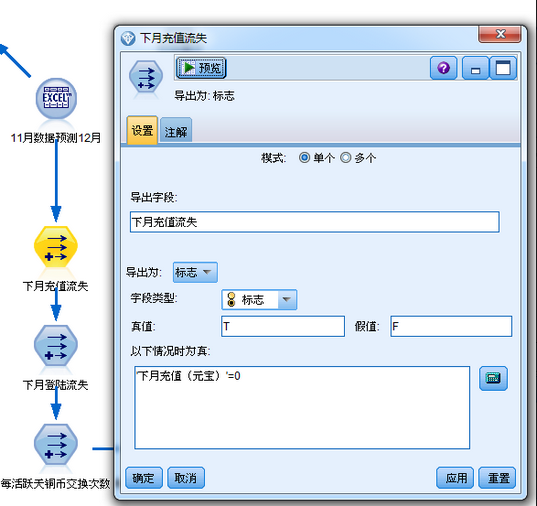537x506 pixels.
Task: Select the Excel source node 11月数据预测12月
Action: point(57,99)
